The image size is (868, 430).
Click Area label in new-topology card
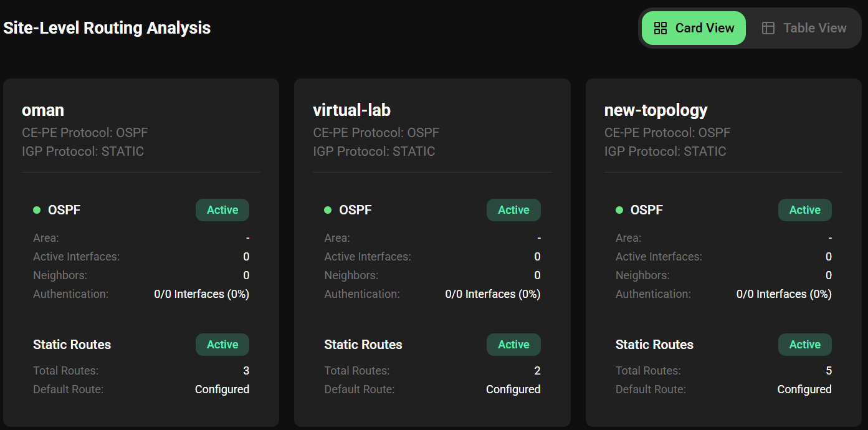(x=628, y=238)
